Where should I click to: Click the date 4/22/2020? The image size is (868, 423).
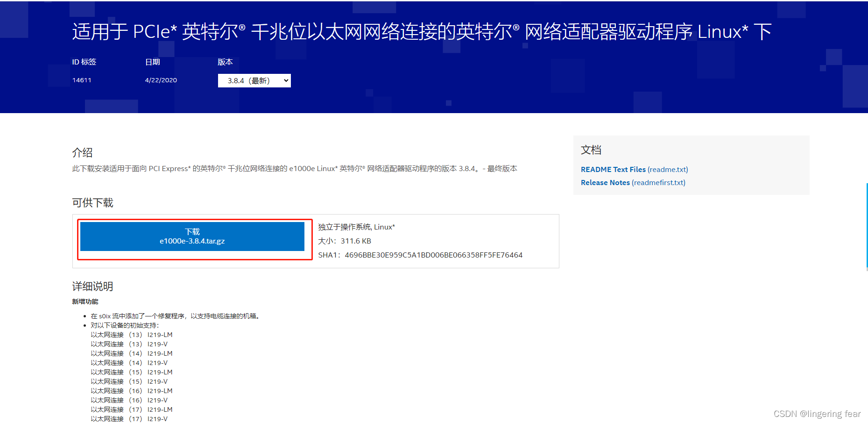point(161,80)
